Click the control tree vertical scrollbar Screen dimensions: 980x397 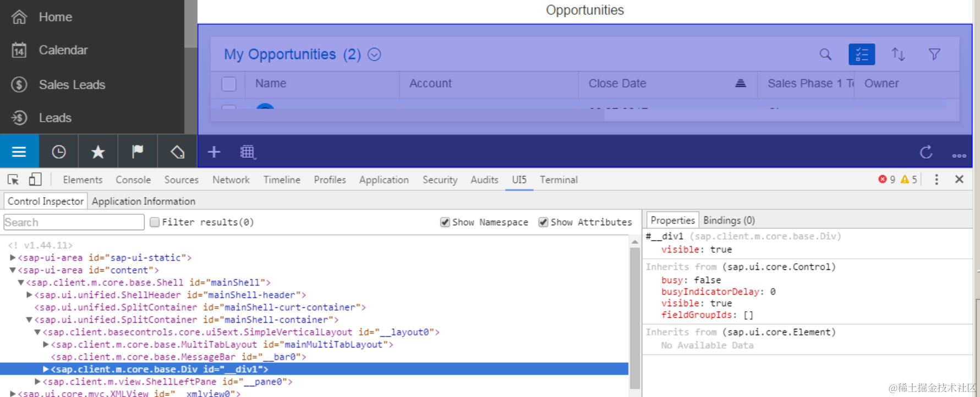point(634,318)
